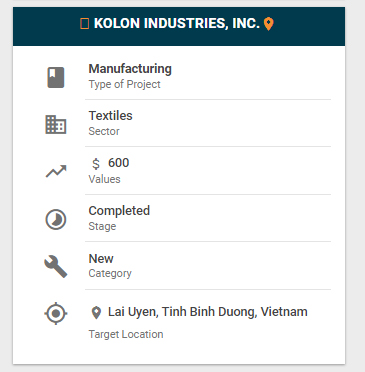Click the New category text
Viewport: 365px width, 372px height.
(101, 259)
